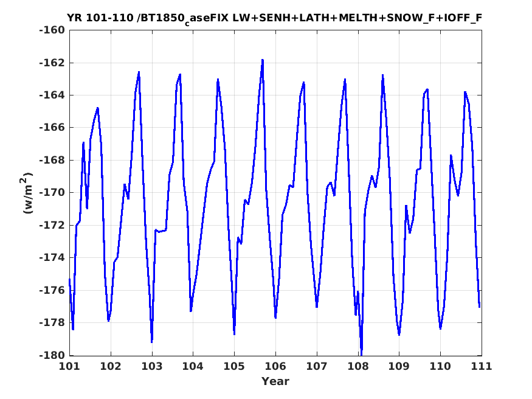Click the x-axis tick label 111
This screenshot has height=399, width=532.
coord(482,366)
